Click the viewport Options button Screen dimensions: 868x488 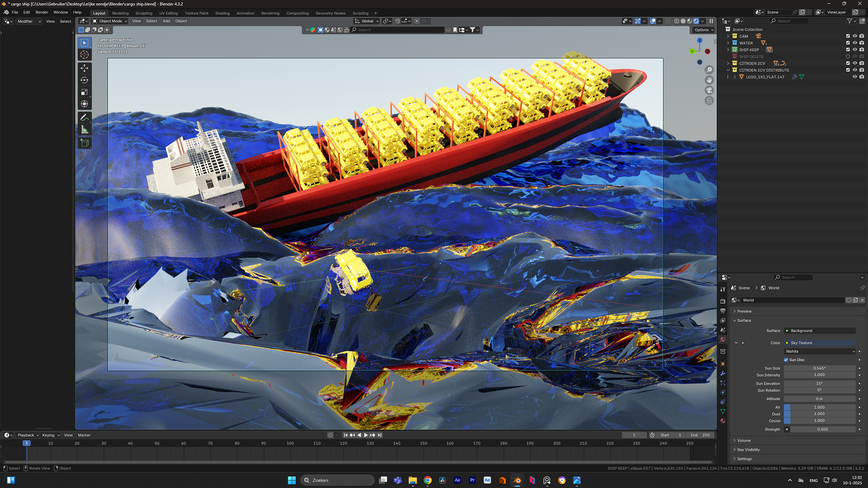703,30
